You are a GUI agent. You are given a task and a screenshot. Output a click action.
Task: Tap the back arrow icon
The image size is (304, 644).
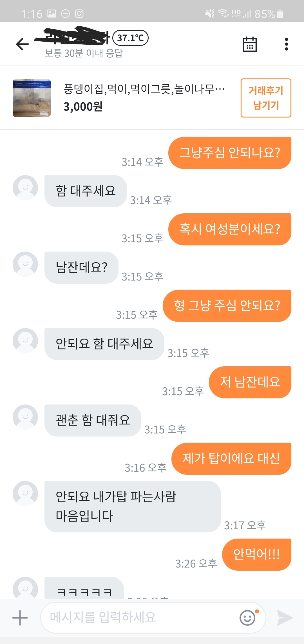coord(22,44)
